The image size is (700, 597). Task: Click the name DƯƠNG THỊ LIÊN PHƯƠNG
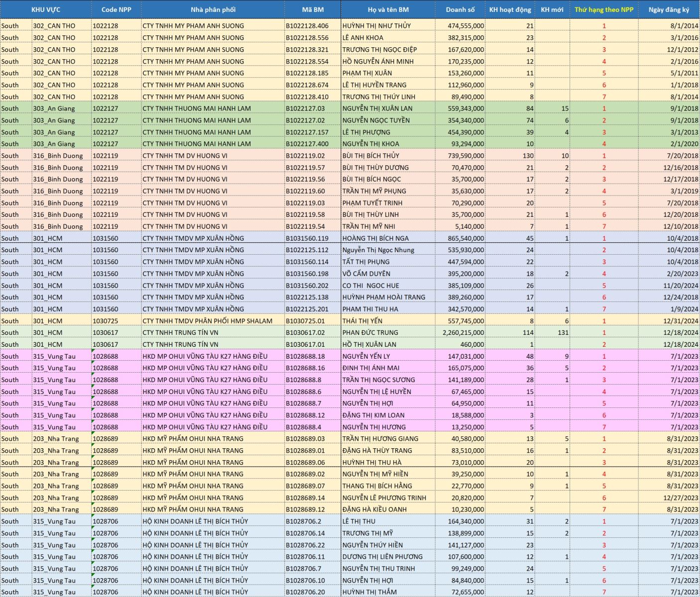coord(382,557)
